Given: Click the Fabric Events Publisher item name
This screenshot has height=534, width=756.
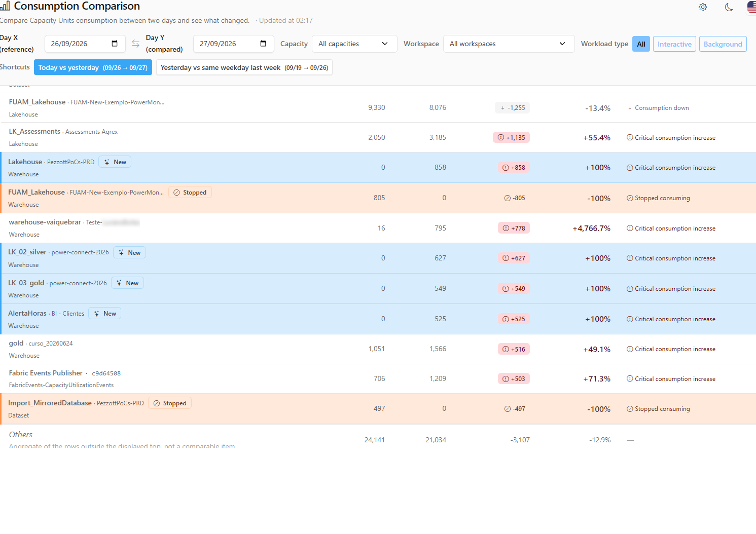Looking at the screenshot, I should (x=46, y=373).
